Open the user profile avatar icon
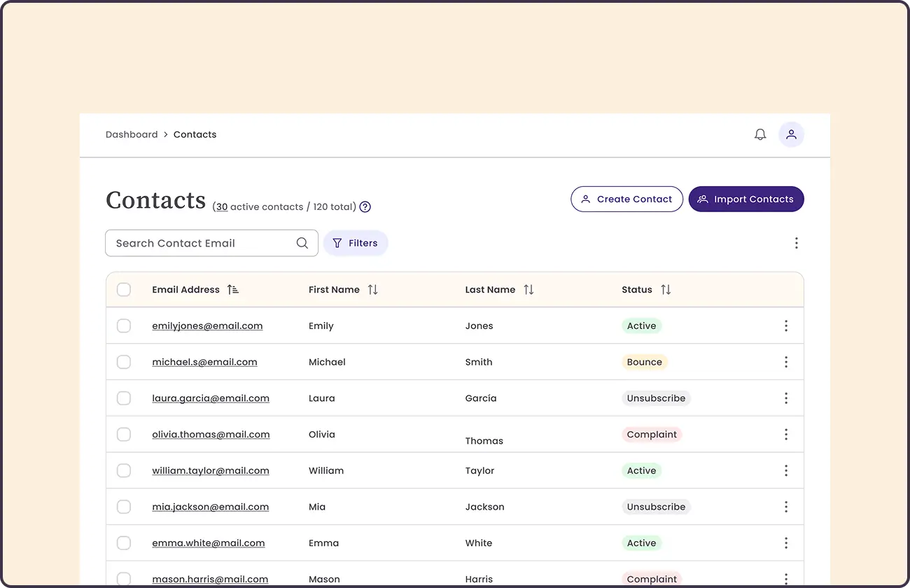Screen dimensions: 910x588 click(791, 134)
